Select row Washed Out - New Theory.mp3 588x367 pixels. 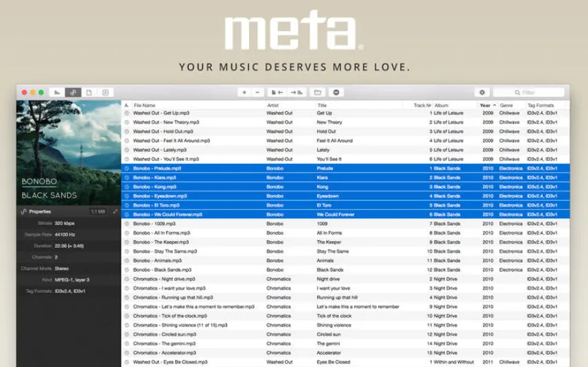(345, 122)
